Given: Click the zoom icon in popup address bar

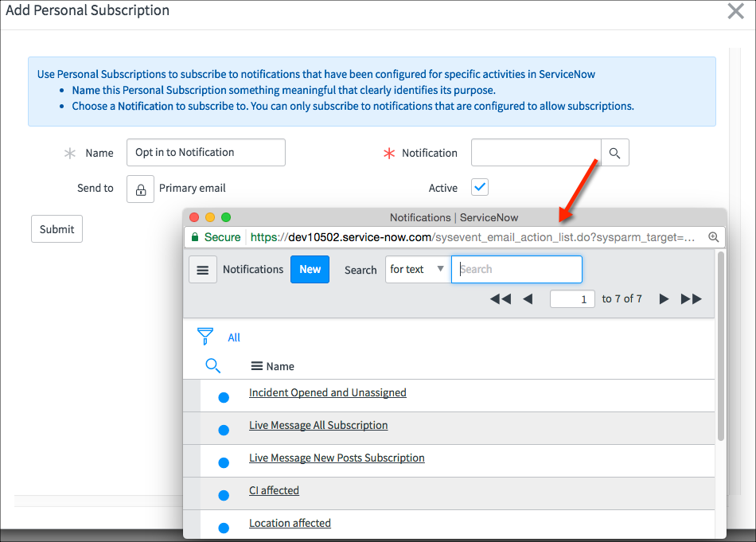Looking at the screenshot, I should 714,237.
